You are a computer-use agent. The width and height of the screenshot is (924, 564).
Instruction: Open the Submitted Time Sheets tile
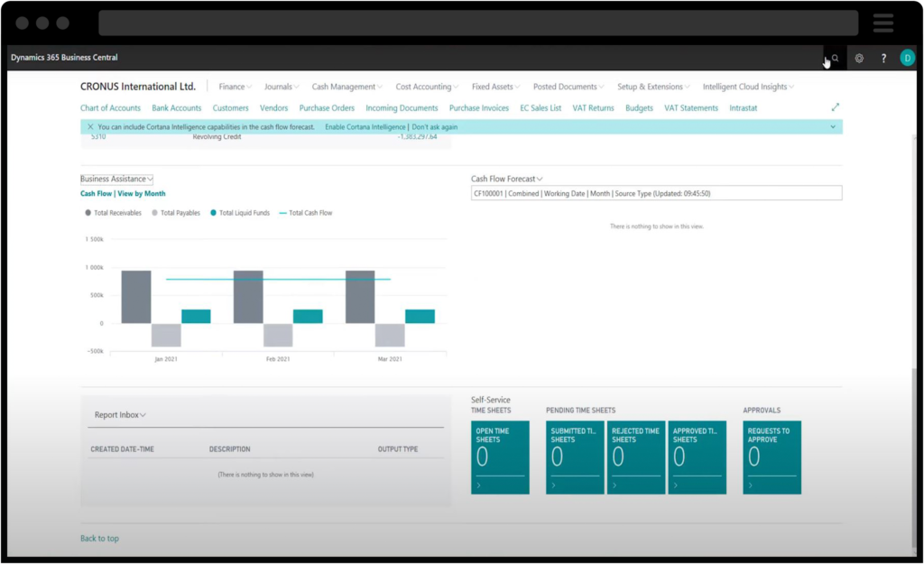click(x=575, y=458)
